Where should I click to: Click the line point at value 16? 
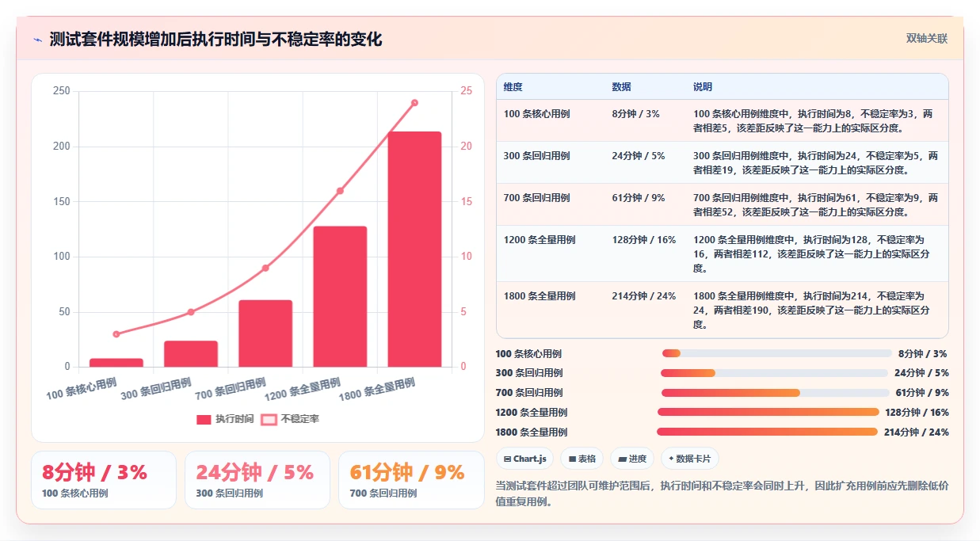pos(340,191)
